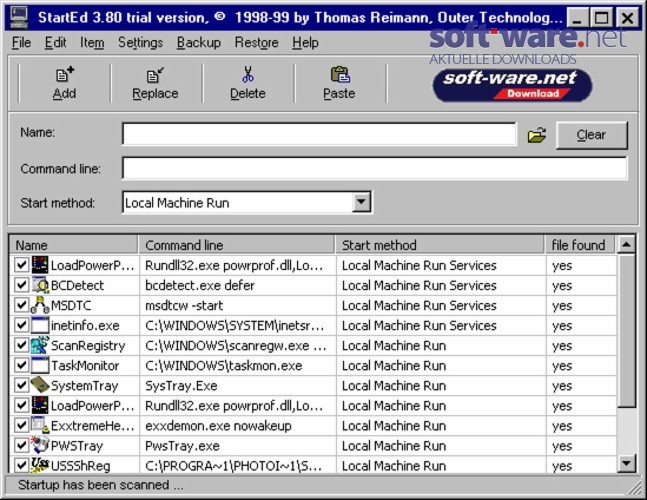Disable the SystemTray startup checkbox
This screenshot has width=647, height=500.
pos(21,385)
